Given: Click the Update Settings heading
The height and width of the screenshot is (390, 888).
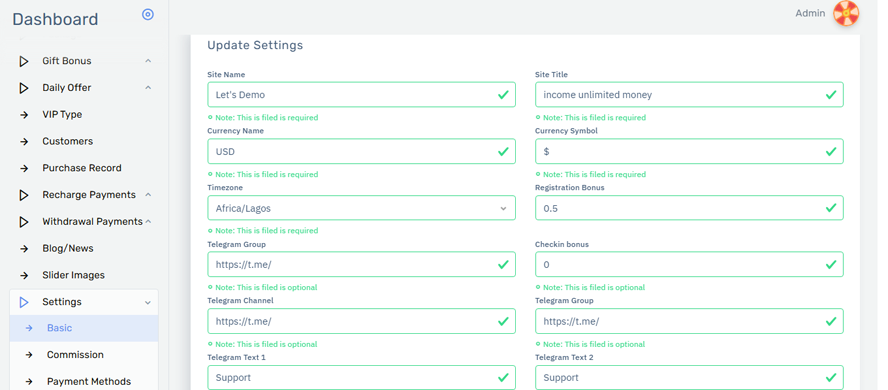Looking at the screenshot, I should pyautogui.click(x=255, y=45).
